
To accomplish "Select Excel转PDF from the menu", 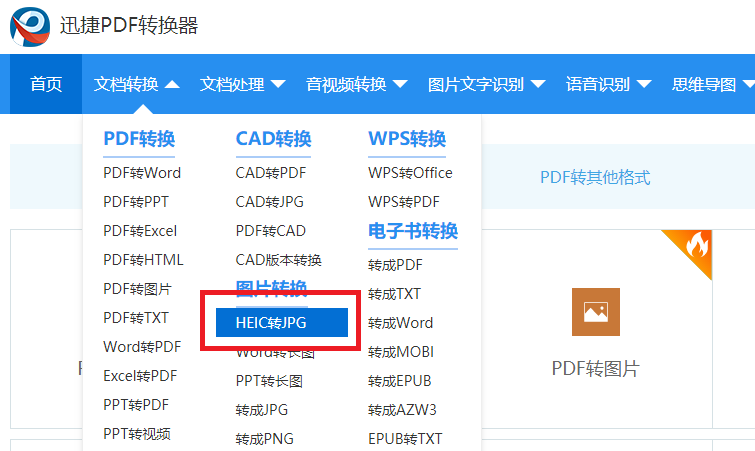I will tap(140, 375).
